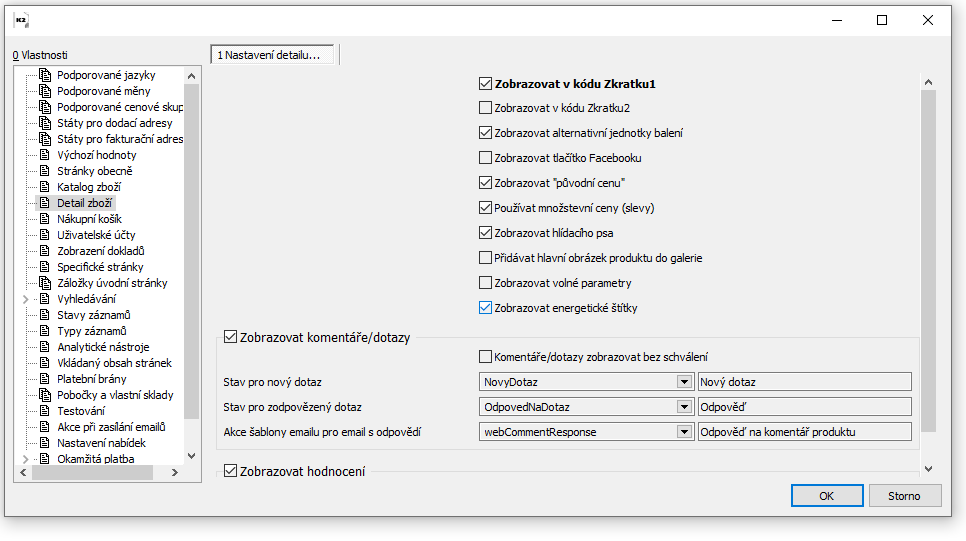Click the page icon beside Stránky obecně
The height and width of the screenshot is (541, 966).
tap(44, 171)
